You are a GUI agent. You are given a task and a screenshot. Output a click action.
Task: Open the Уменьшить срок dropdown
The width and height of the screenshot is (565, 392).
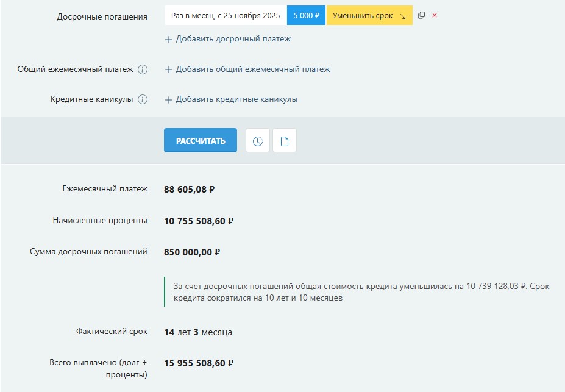tap(369, 16)
